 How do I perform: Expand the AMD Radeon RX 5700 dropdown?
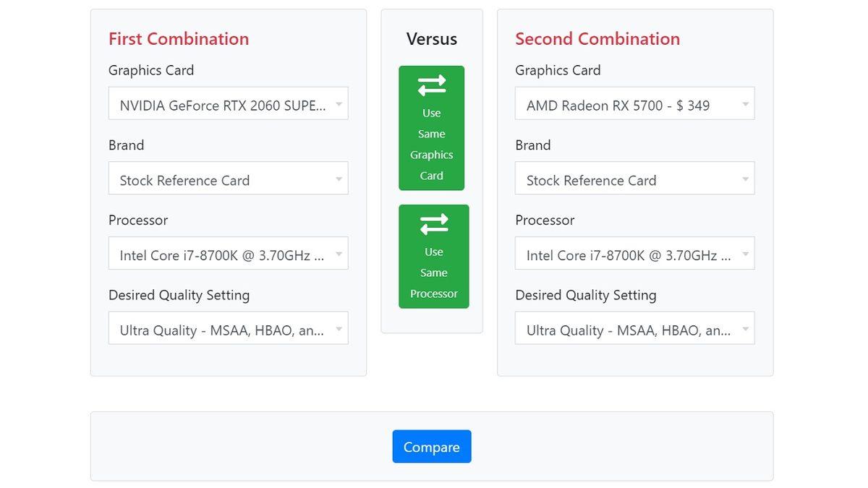click(634, 103)
